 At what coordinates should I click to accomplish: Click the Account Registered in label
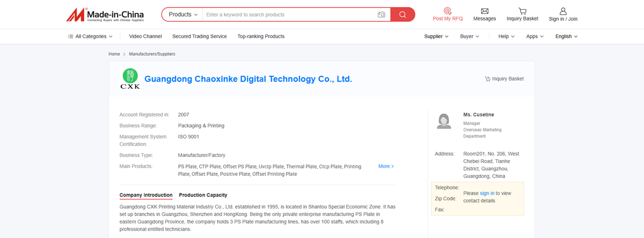click(144, 114)
